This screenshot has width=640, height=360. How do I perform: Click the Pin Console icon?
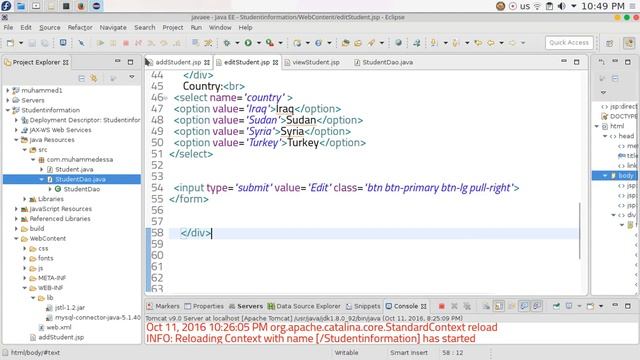click(x=556, y=306)
